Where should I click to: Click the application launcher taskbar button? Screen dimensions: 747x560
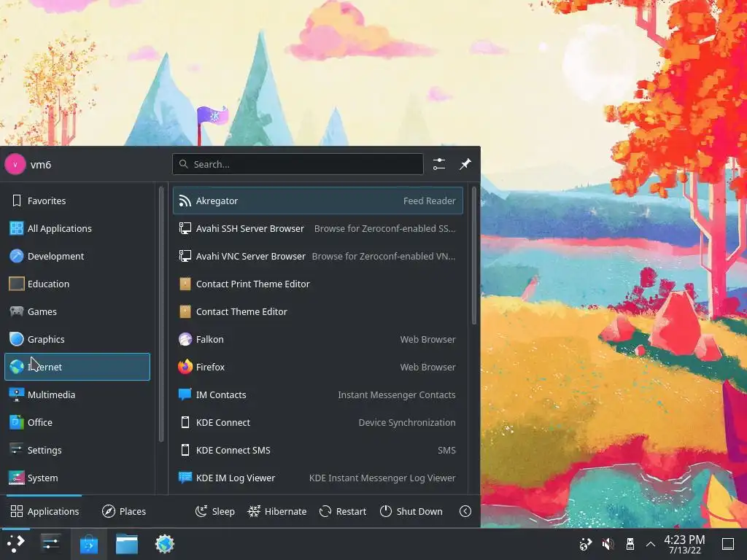tap(16, 544)
